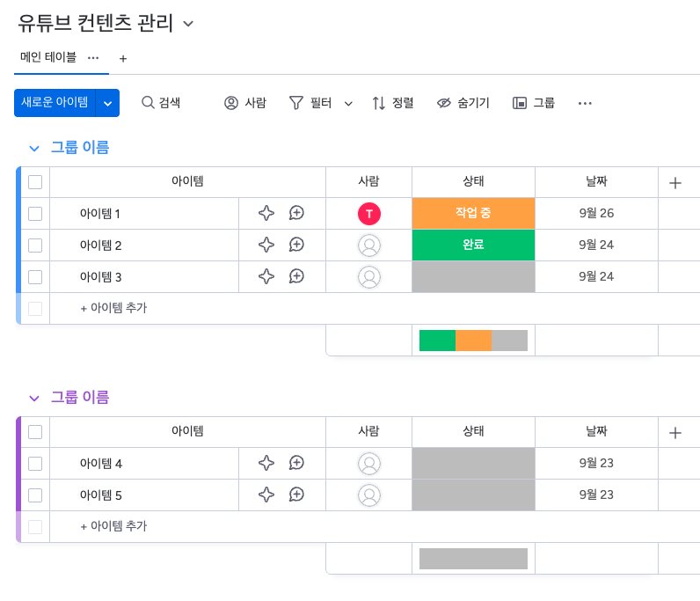The height and width of the screenshot is (601, 700).
Task: Open the dropdown arrow next to 새로운 아이템
Action: click(x=107, y=103)
